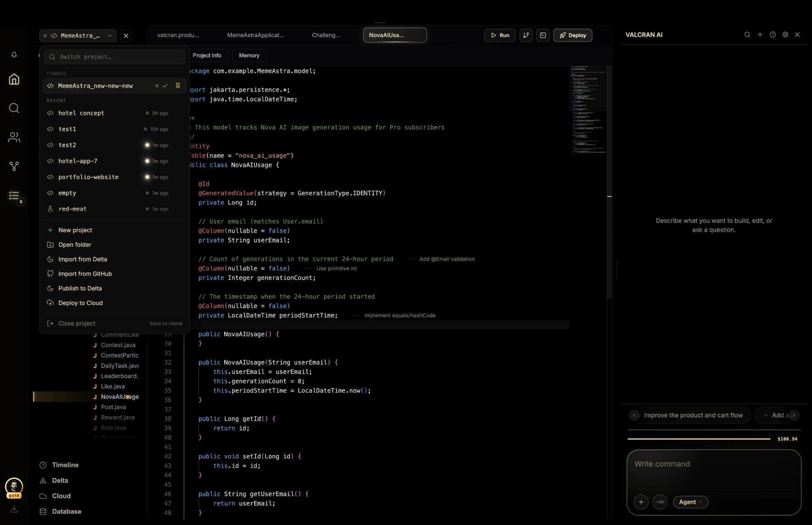Screen dimensions: 812x525
Task: Toggle the terminal panel icon in toolbar
Action: tap(543, 35)
